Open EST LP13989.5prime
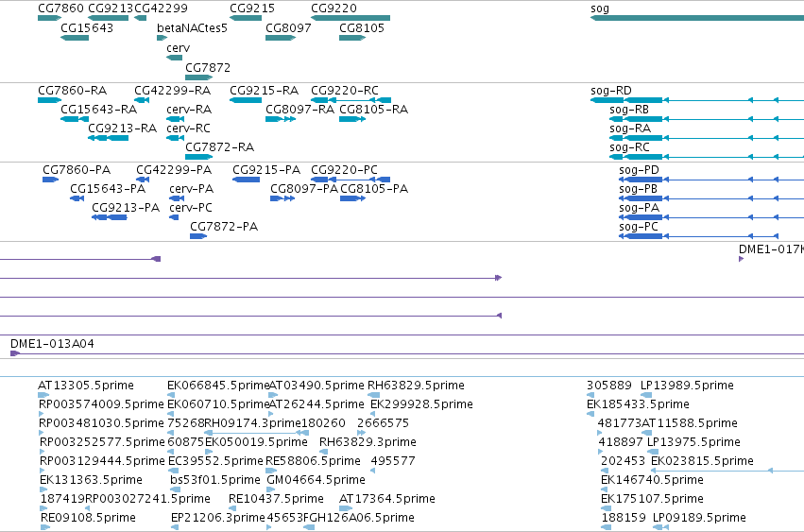The height and width of the screenshot is (532, 804). pyautogui.click(x=687, y=386)
